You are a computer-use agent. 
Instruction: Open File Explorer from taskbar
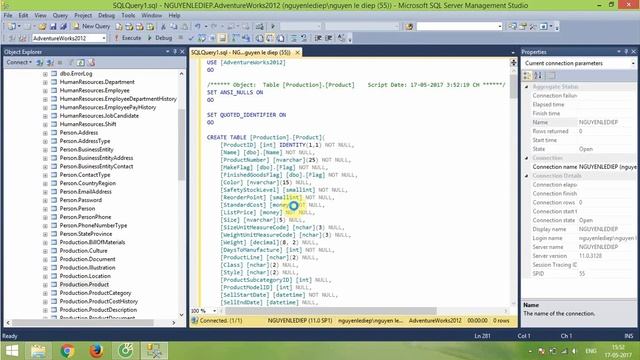38,351
